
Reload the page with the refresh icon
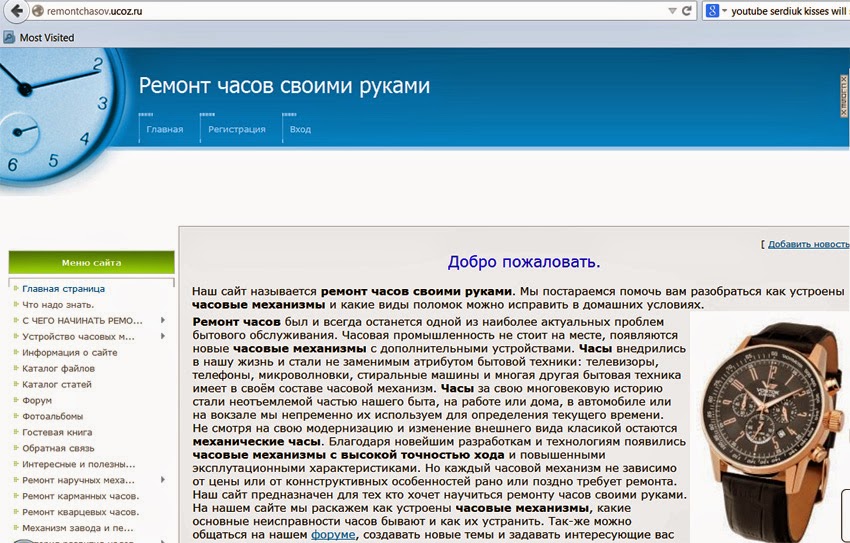[686, 11]
